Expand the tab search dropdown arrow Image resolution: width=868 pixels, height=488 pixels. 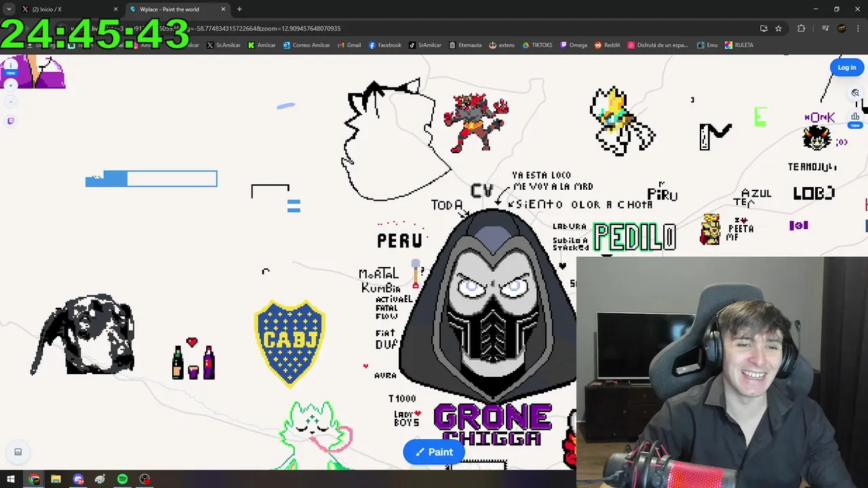point(9,9)
